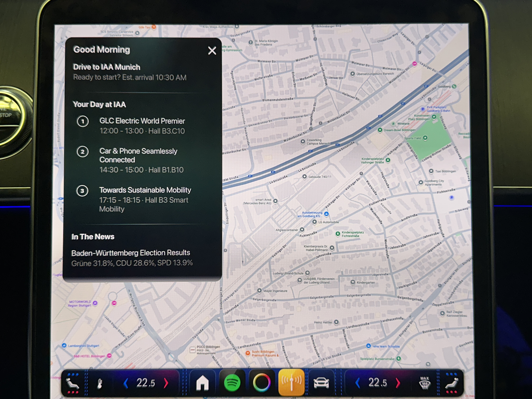Screen dimensions: 532x399
Task: Select the Autobetreuung am Goldberg Kfz pin
Action: pos(326,214)
